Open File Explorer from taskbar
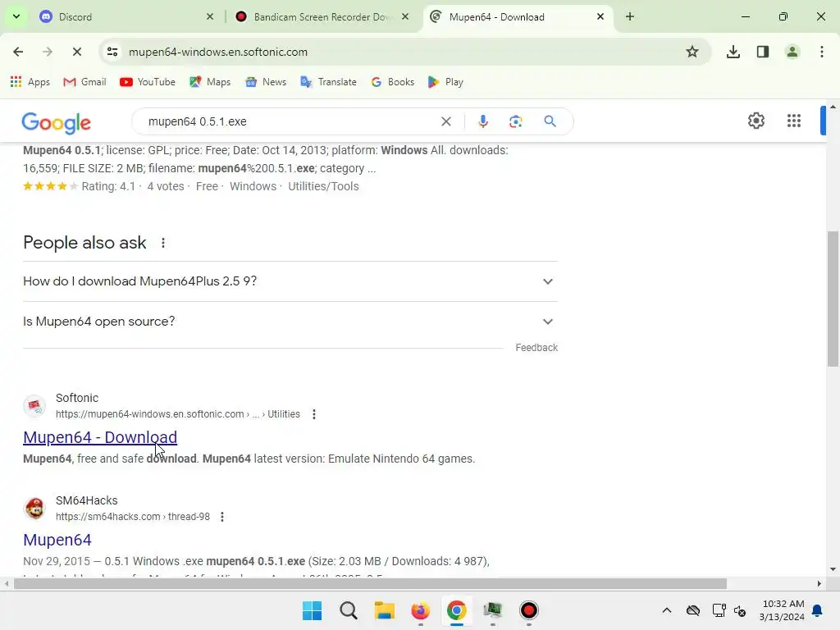 coord(384,610)
